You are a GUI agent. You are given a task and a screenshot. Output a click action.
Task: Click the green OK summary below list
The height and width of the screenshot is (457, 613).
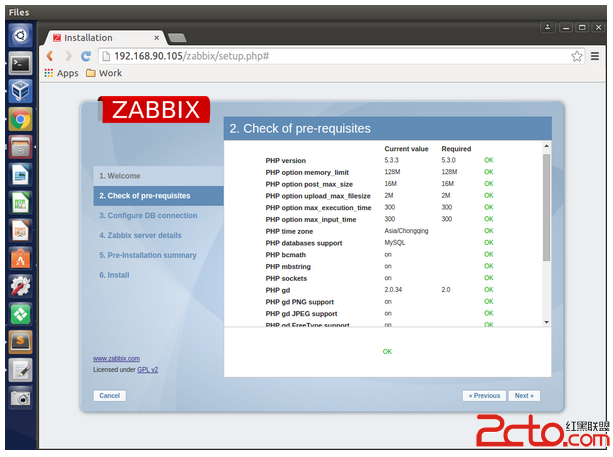tap(387, 351)
